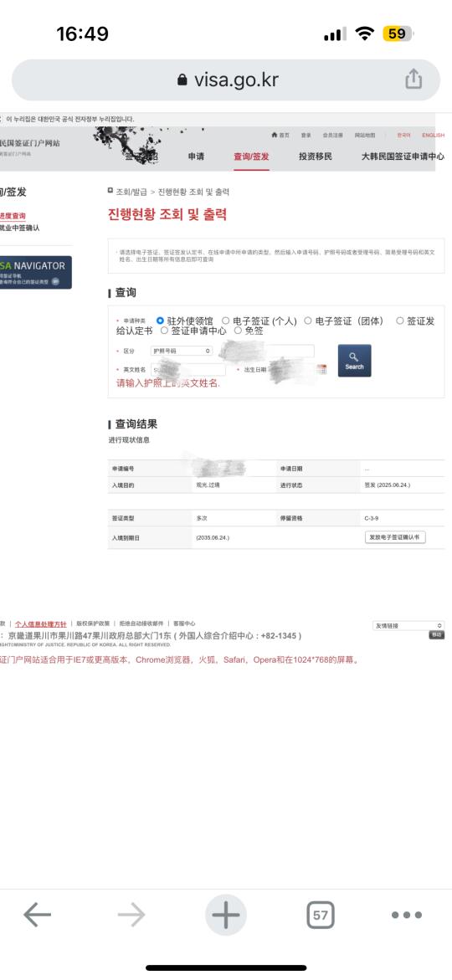
Task: Open the 护照号码 type dropdown
Action: [182, 351]
